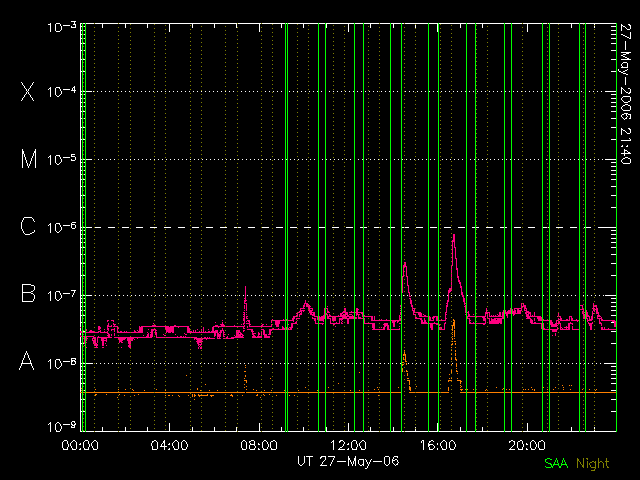Click the X flare class label
The width and height of the screenshot is (640, 480).
(x=28, y=91)
